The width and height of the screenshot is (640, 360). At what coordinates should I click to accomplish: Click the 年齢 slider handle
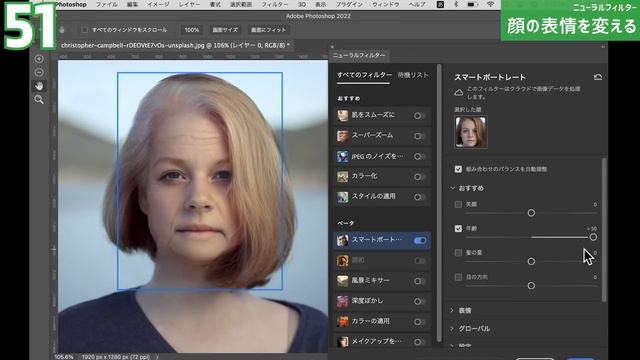coord(593,237)
